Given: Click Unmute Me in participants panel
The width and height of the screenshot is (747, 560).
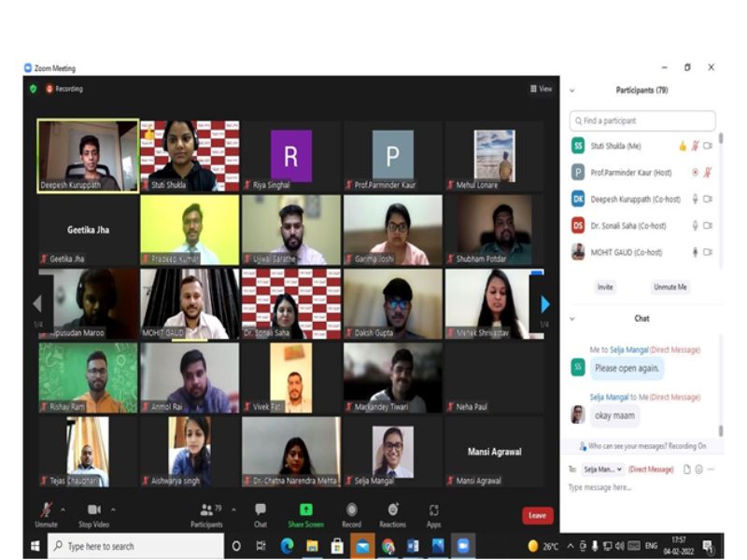Looking at the screenshot, I should coord(669,287).
